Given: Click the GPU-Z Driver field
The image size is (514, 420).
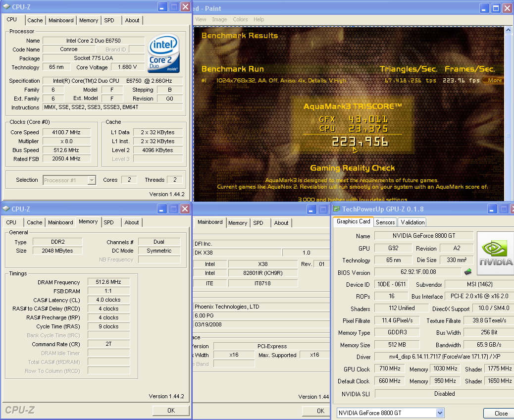Looking at the screenshot, I should coord(444,357).
